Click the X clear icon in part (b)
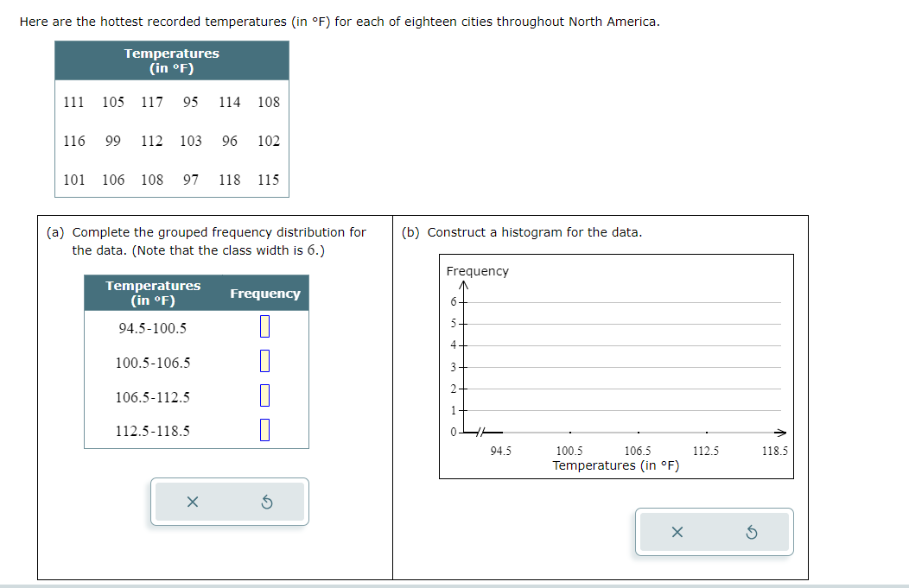The image size is (909, 588). tap(677, 532)
